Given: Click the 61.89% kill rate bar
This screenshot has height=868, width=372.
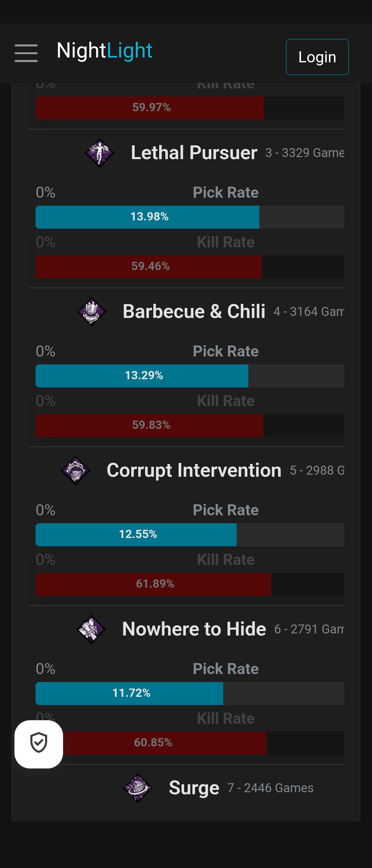Looking at the screenshot, I should tap(190, 584).
